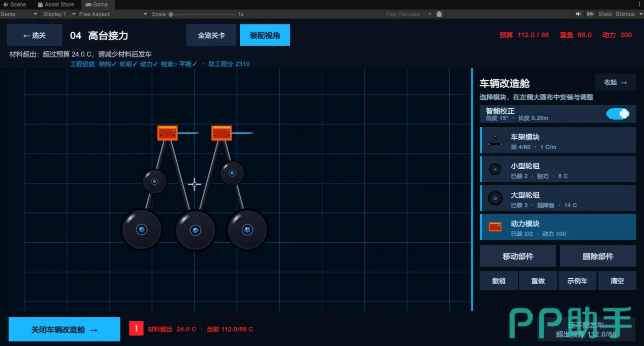Image resolution: width=644 pixels, height=346 pixels.
Task: Select the middle large wheel
Action: pyautogui.click(x=195, y=230)
